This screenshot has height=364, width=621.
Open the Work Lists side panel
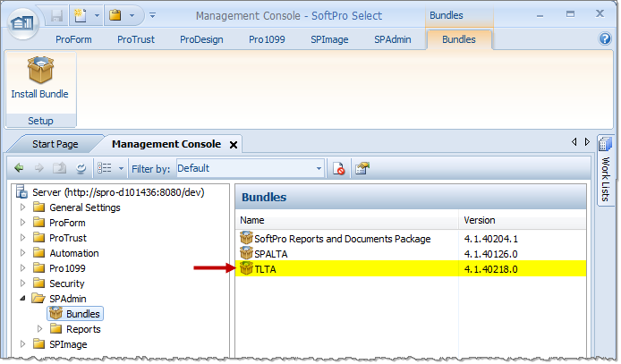(605, 169)
